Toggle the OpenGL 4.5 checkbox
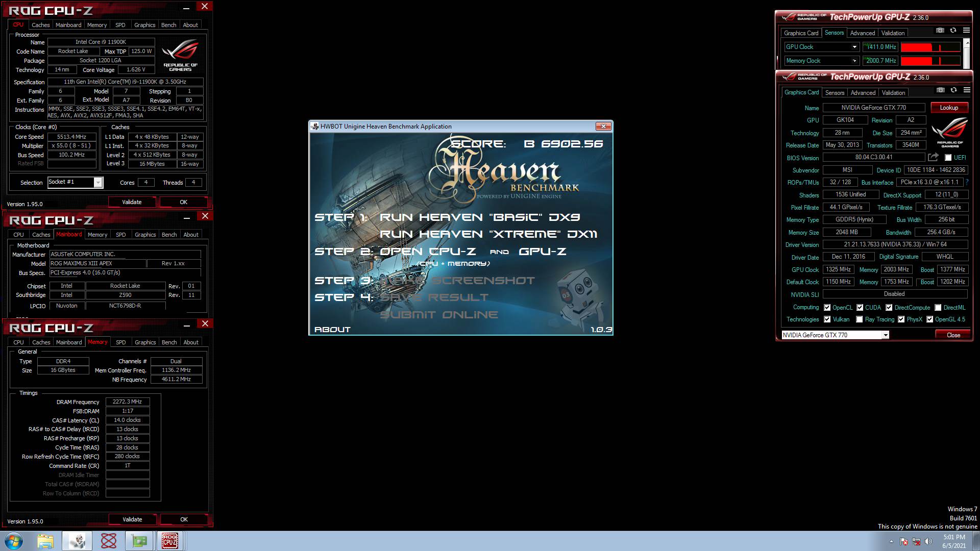This screenshot has height=551, width=980. coord(930,319)
